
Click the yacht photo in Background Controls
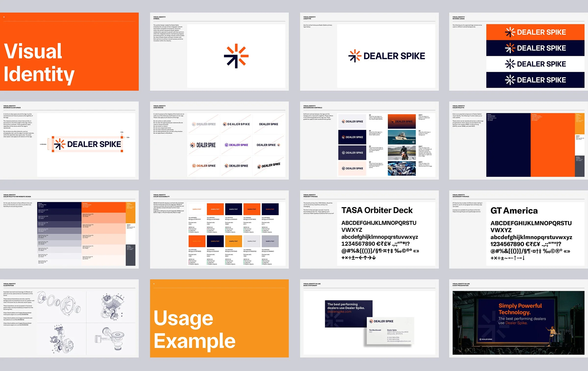point(402,137)
